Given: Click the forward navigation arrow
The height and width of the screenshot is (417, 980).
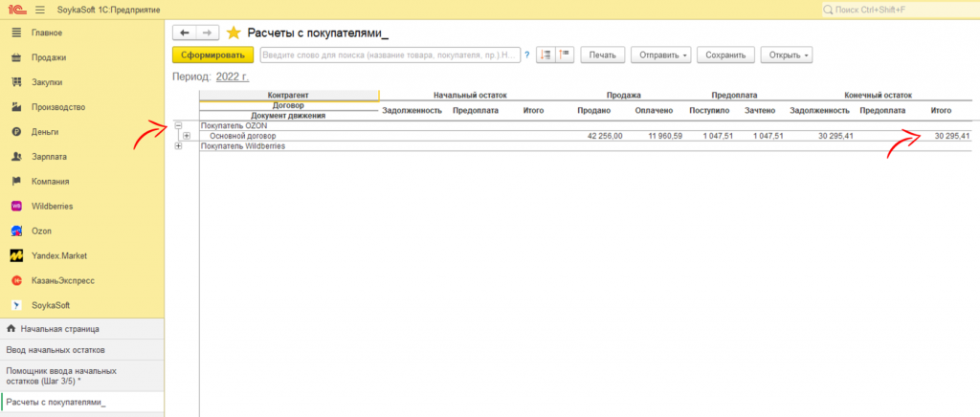Looking at the screenshot, I should click(x=208, y=33).
